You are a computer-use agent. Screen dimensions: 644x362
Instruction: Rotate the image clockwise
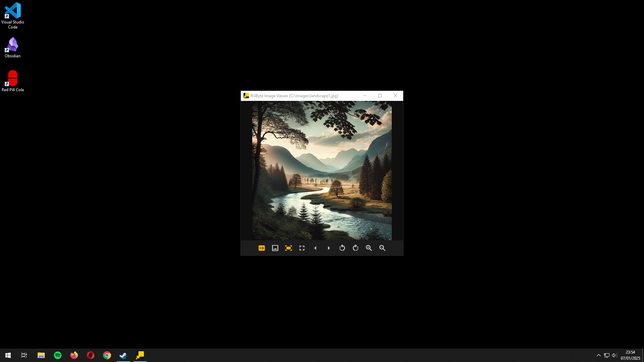point(356,248)
